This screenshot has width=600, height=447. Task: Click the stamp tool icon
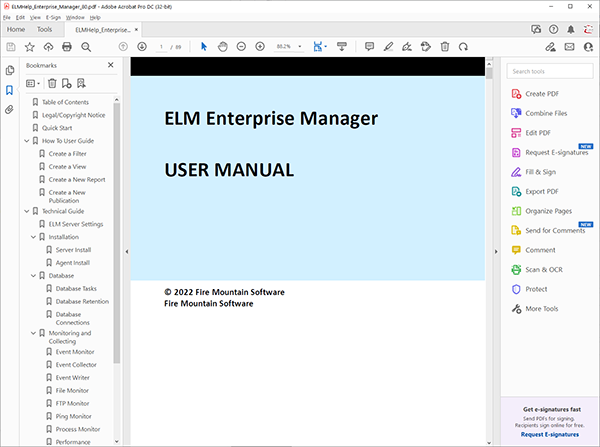[426, 47]
